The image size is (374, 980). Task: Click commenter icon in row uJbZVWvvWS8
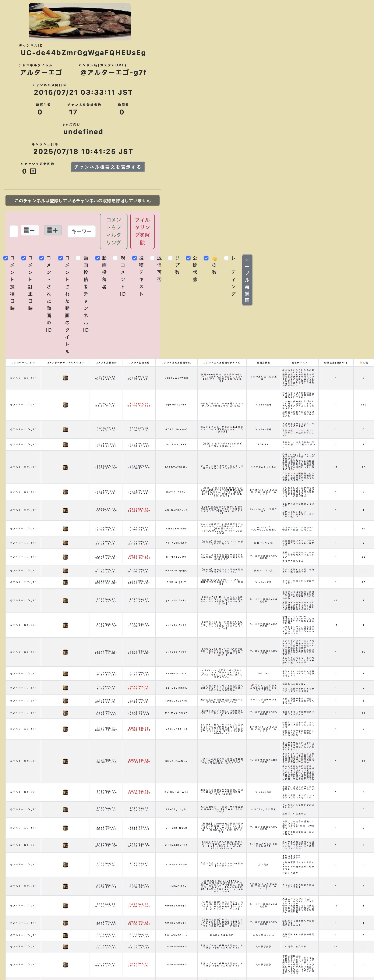66,378
